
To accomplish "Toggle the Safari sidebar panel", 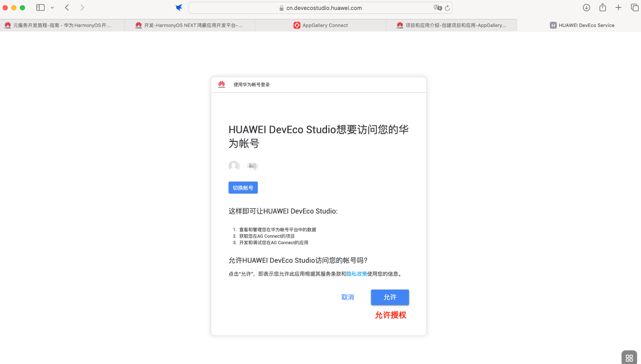I will [40, 7].
